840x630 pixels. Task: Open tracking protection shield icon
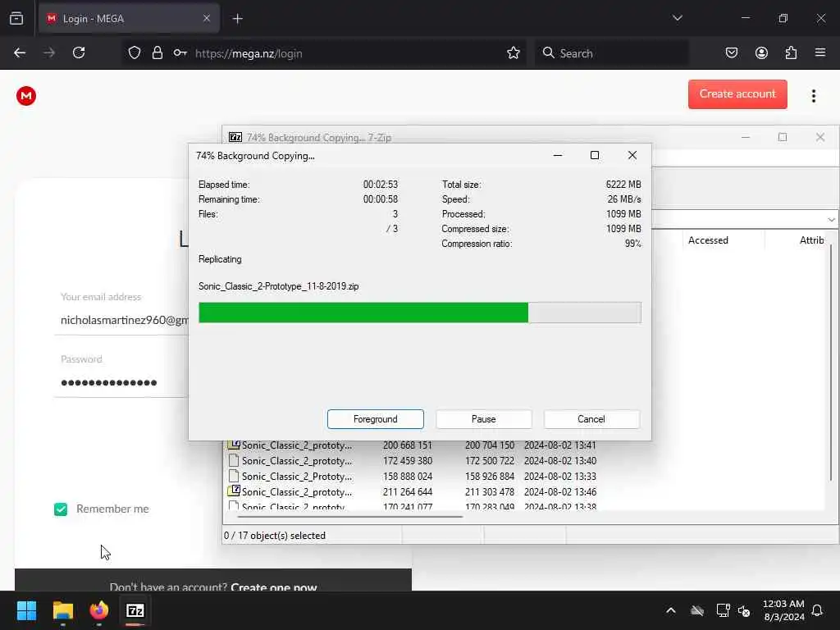click(x=135, y=53)
